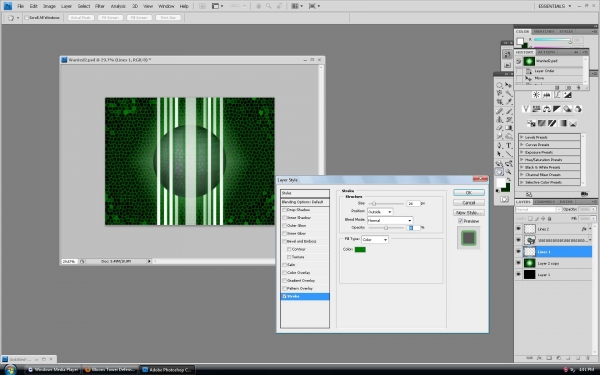Viewport: 600px width, 375px height.
Task: Click the stroke Size input field
Action: coord(413,204)
